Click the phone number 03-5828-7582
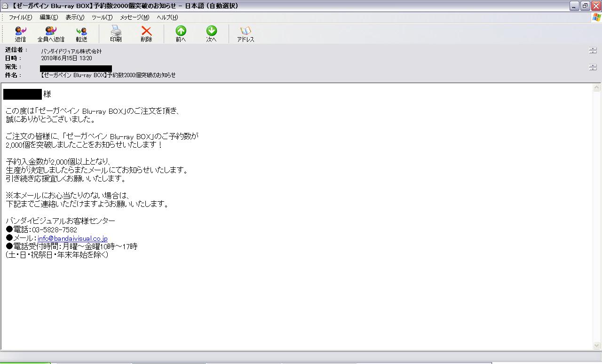This screenshot has width=602, height=364. [x=55, y=230]
